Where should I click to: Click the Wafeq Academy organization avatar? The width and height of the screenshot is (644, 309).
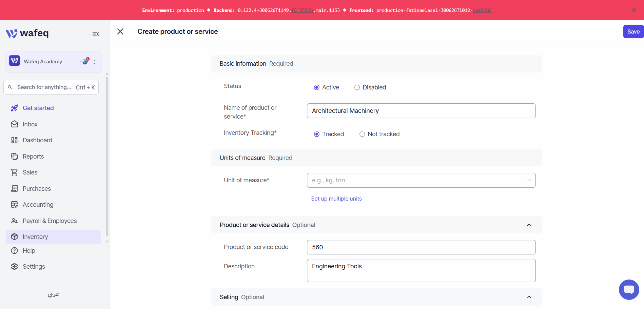pos(14,61)
